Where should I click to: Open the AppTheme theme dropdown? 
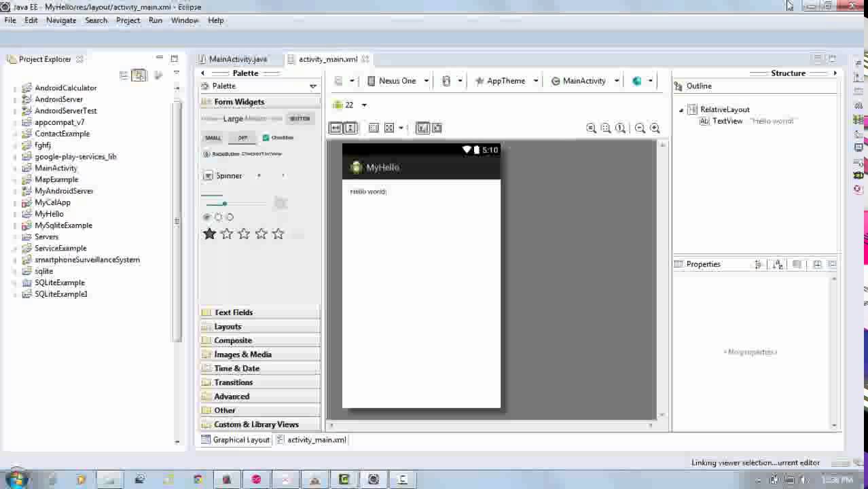point(506,81)
